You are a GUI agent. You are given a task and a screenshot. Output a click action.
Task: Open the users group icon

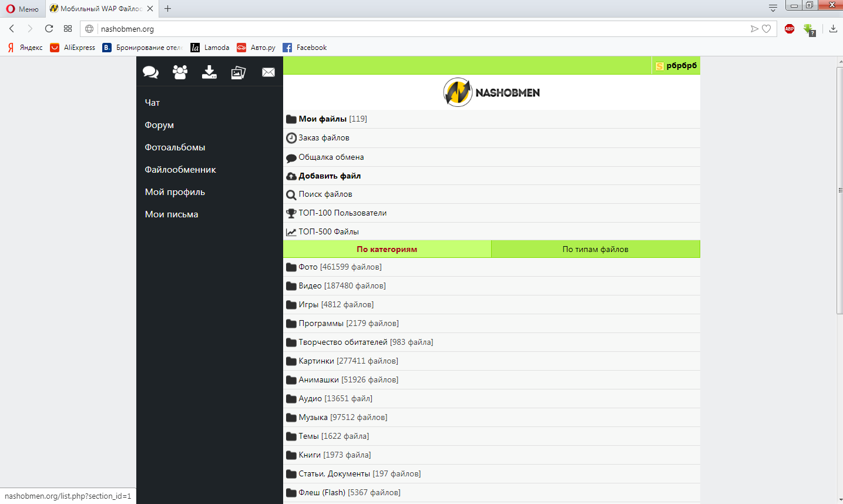click(180, 72)
